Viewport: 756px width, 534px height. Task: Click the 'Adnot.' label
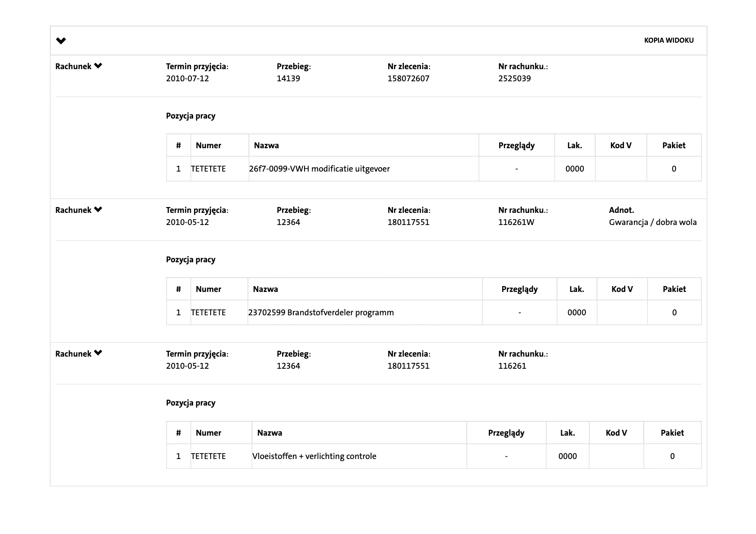click(621, 210)
